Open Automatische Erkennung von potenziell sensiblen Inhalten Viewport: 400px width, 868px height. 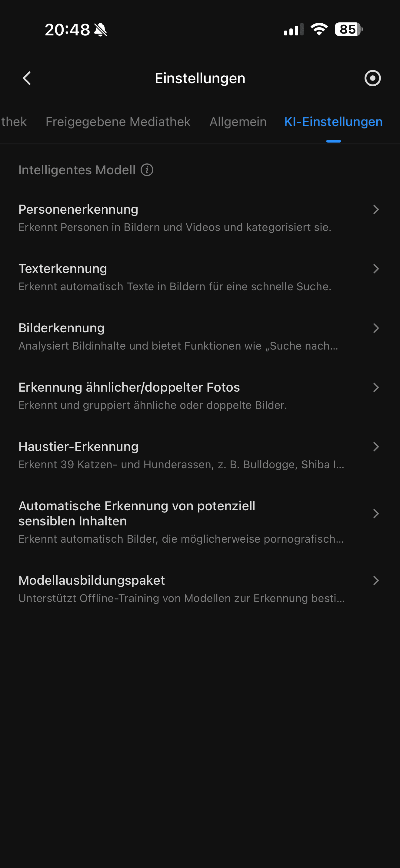[x=137, y=514]
